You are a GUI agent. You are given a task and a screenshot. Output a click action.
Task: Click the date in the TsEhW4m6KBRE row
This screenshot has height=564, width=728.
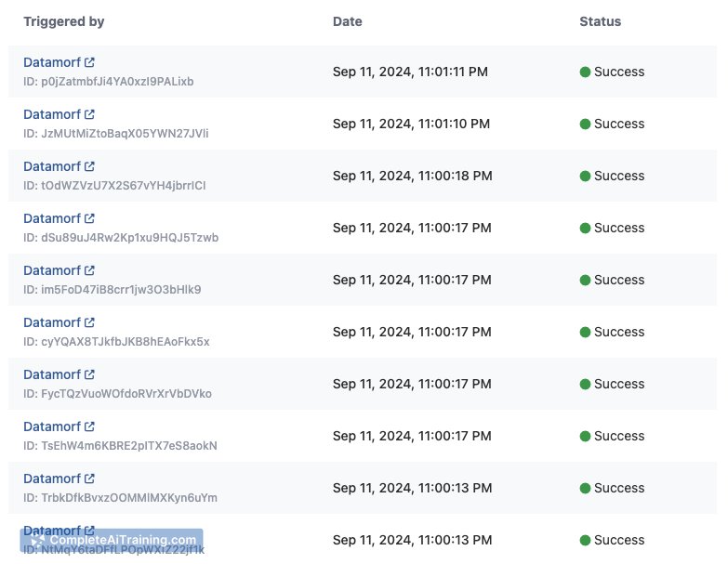[x=412, y=436]
